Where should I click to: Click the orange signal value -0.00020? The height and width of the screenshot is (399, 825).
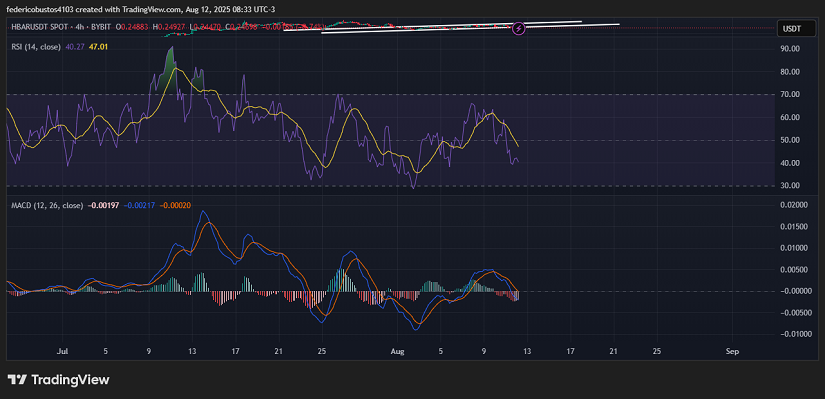pyautogui.click(x=175, y=206)
